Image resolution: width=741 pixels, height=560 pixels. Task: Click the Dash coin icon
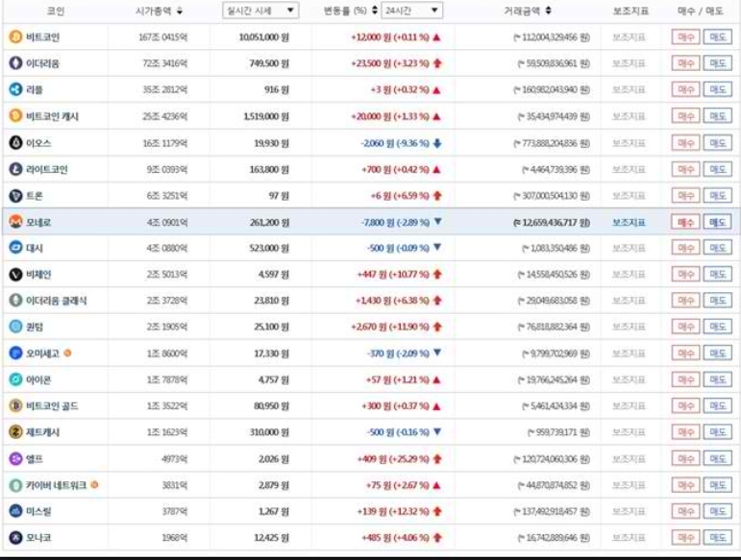[x=15, y=248]
